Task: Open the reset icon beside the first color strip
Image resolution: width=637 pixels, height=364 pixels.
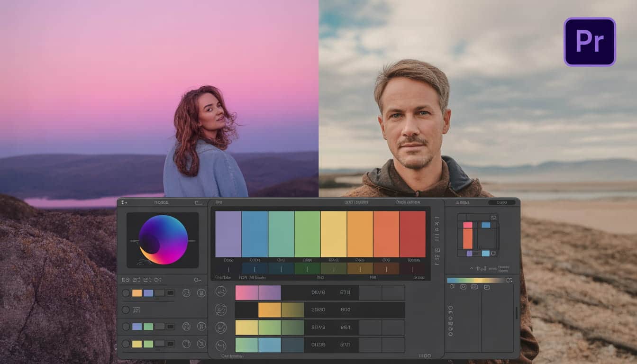Action: [x=186, y=292]
